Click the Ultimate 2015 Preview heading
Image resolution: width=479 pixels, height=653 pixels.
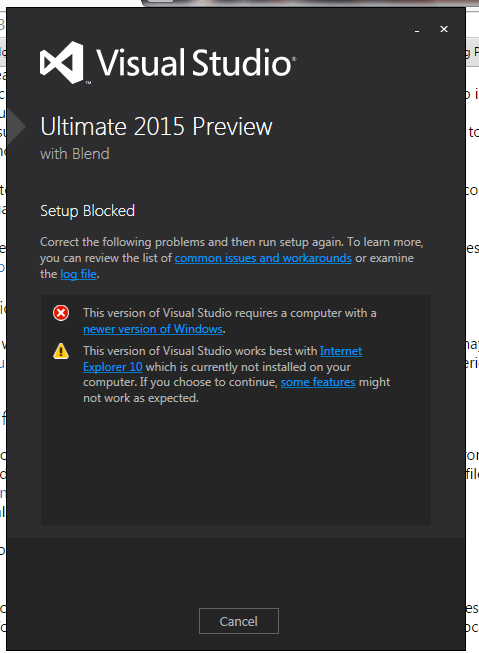pyautogui.click(x=156, y=126)
